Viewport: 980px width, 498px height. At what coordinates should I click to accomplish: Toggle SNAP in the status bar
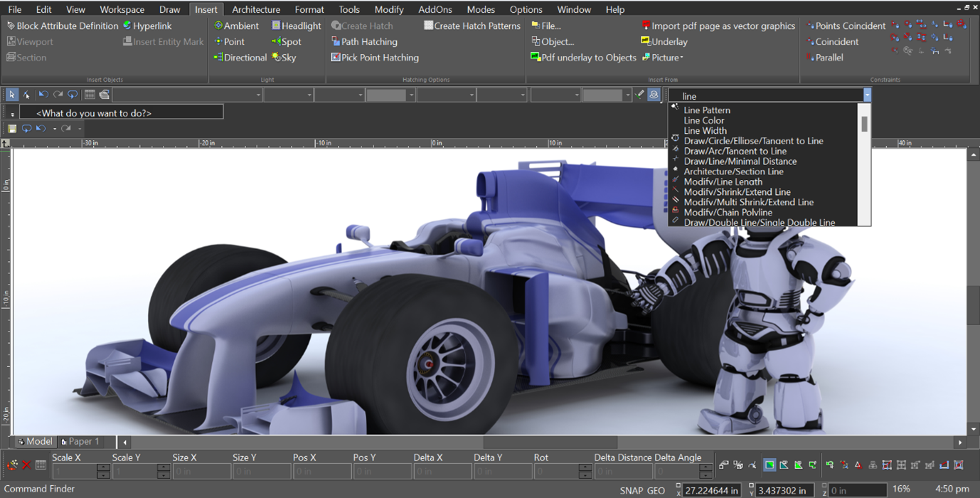point(631,490)
